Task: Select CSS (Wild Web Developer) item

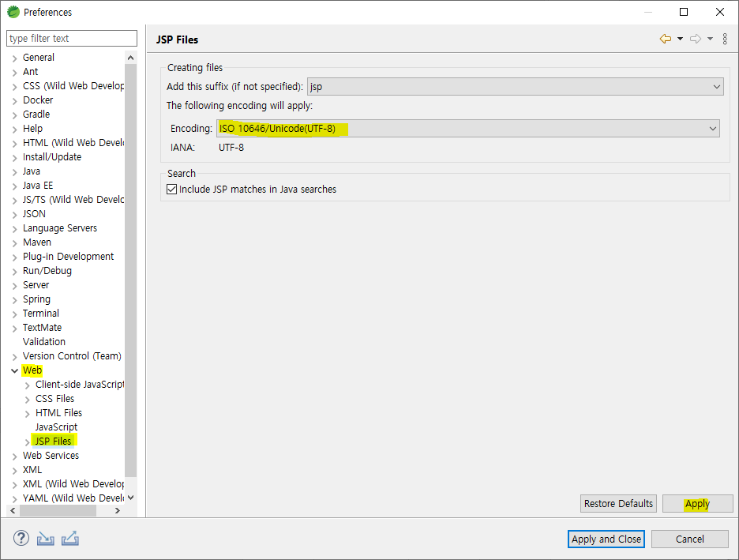Action: pos(73,86)
